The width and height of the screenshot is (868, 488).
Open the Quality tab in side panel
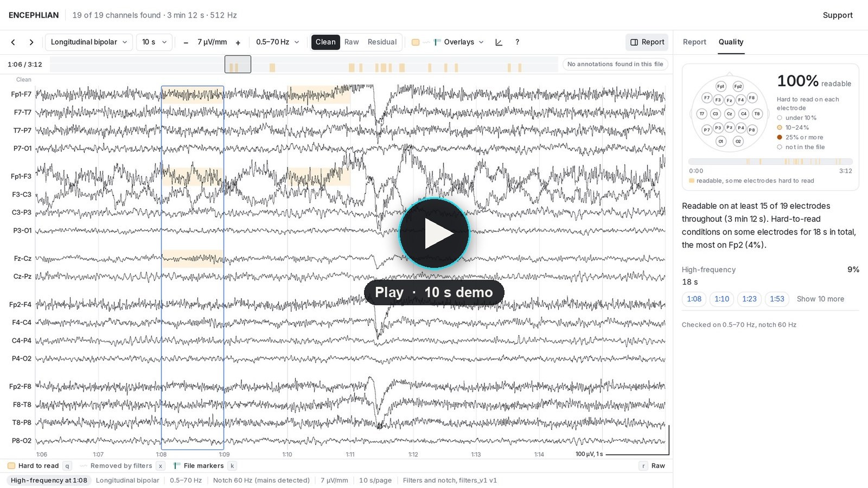click(x=731, y=42)
